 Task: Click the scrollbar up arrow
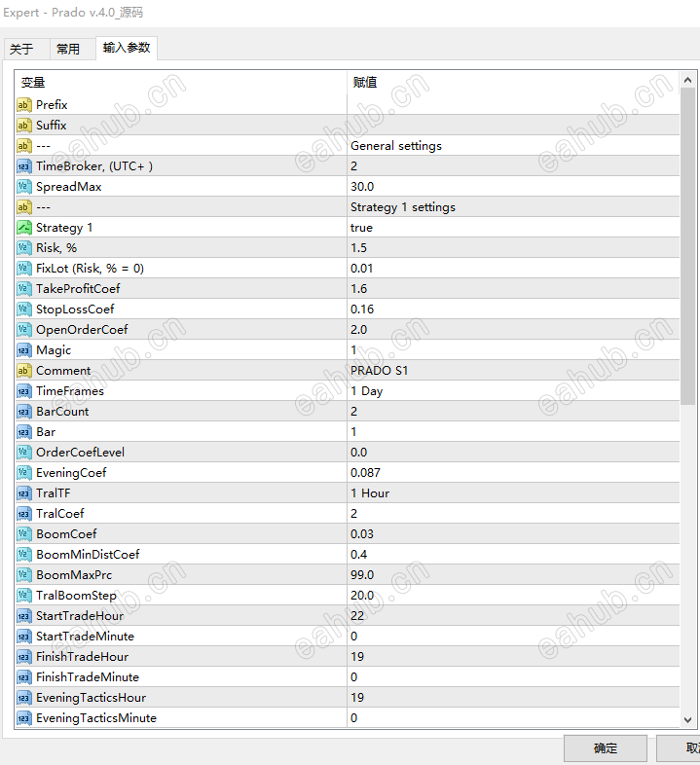pos(687,80)
